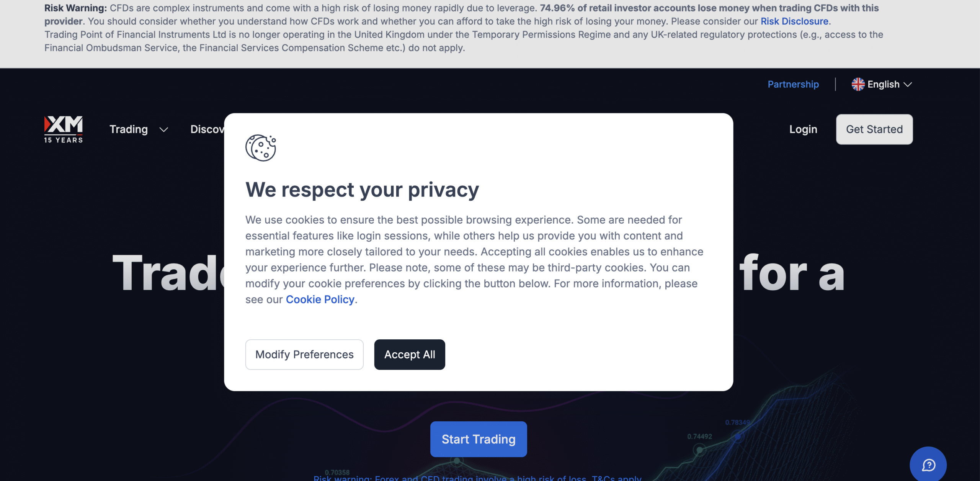
Task: Expand the chevron next to Trading
Action: click(x=164, y=130)
